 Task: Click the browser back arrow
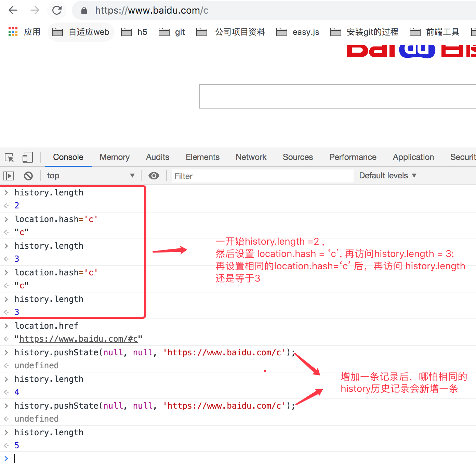[13, 10]
